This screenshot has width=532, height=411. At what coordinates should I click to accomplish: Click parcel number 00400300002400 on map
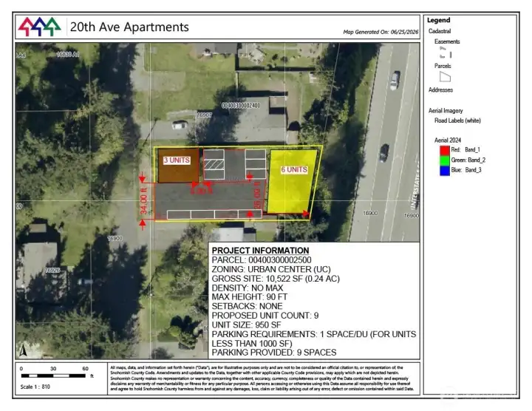tap(241, 106)
